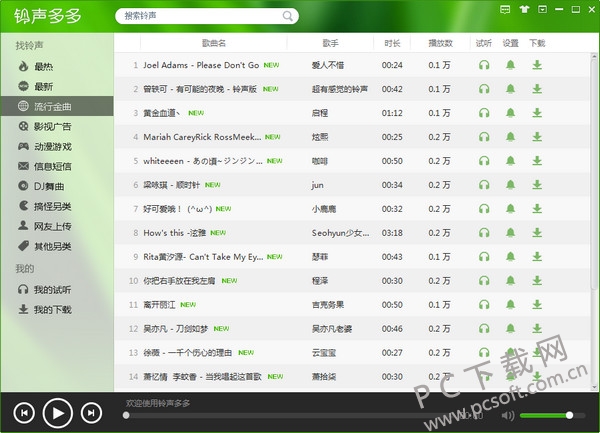The image size is (600, 433).
Task: Click bell icon for Mariah Carey row
Action: (510, 137)
